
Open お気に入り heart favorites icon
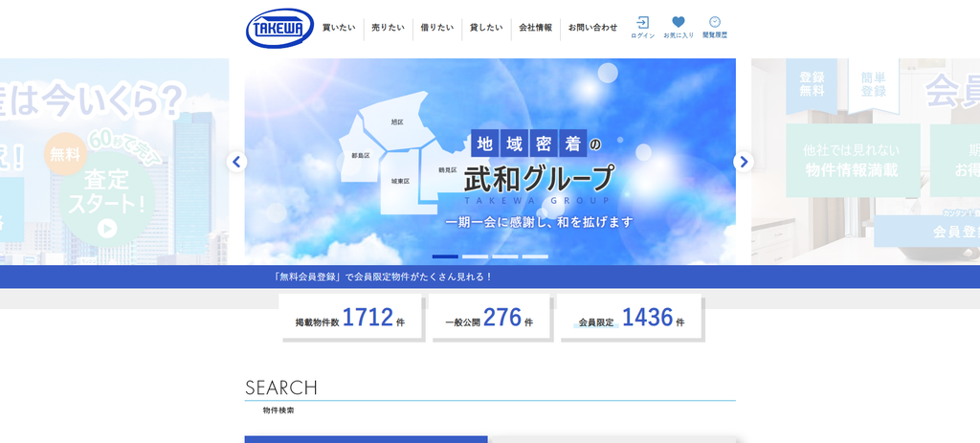[x=679, y=28]
